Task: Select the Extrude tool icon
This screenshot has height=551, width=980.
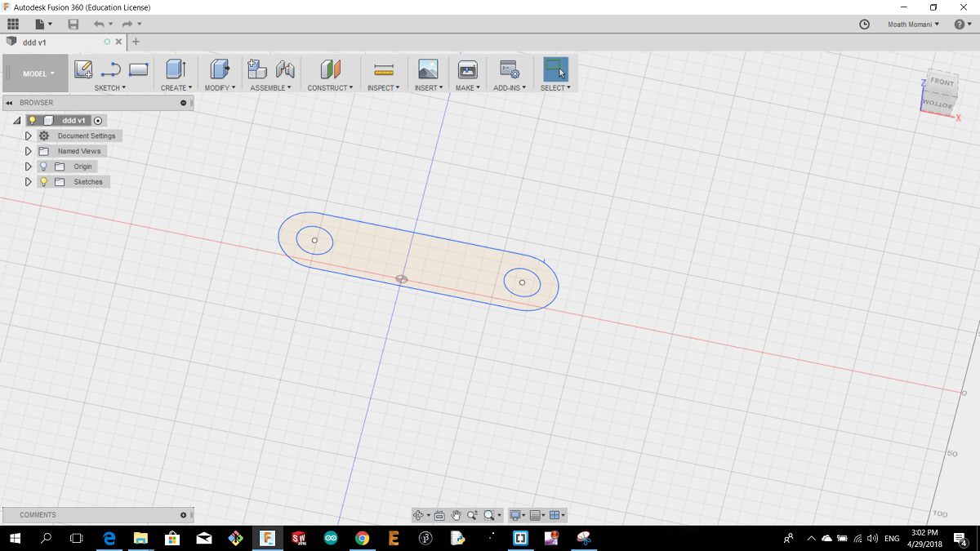Action: click(x=176, y=69)
